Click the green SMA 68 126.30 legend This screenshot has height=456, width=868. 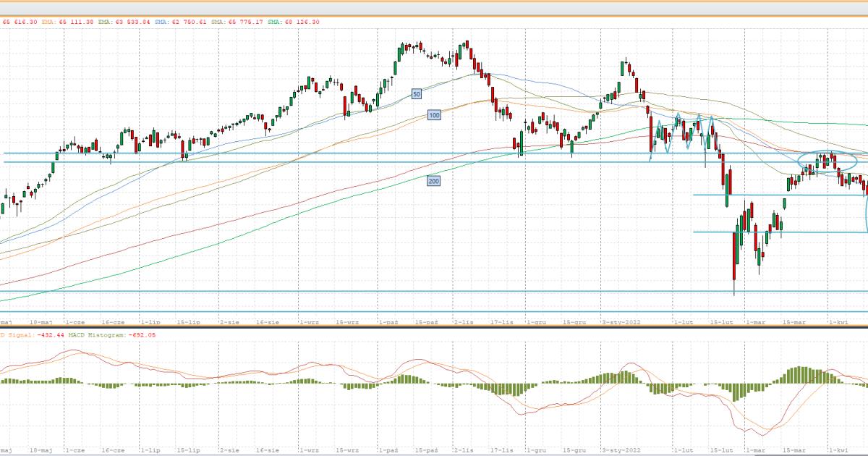tap(293, 22)
